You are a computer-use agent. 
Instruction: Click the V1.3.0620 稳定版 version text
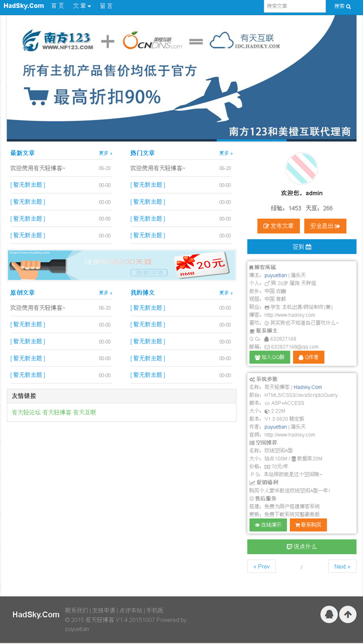pos(284,419)
